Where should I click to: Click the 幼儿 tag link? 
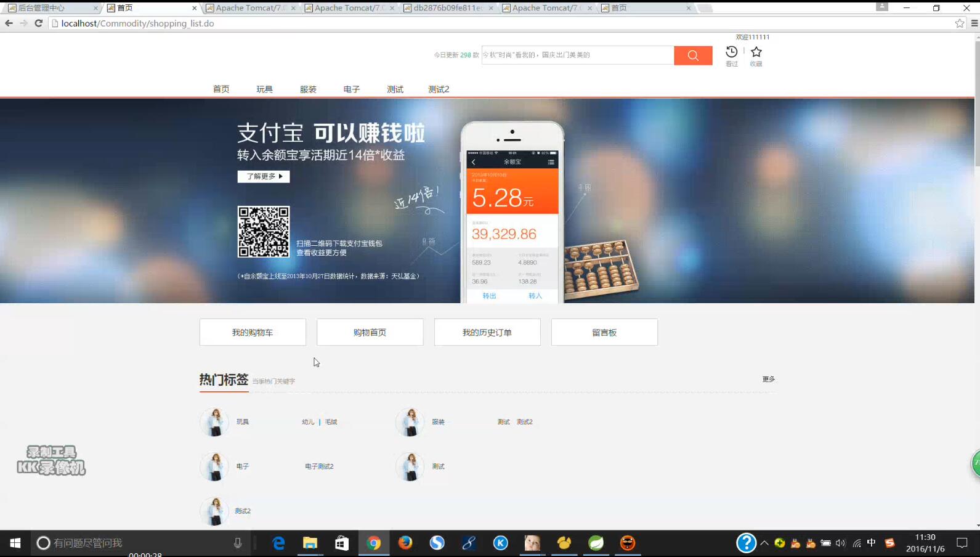308,422
